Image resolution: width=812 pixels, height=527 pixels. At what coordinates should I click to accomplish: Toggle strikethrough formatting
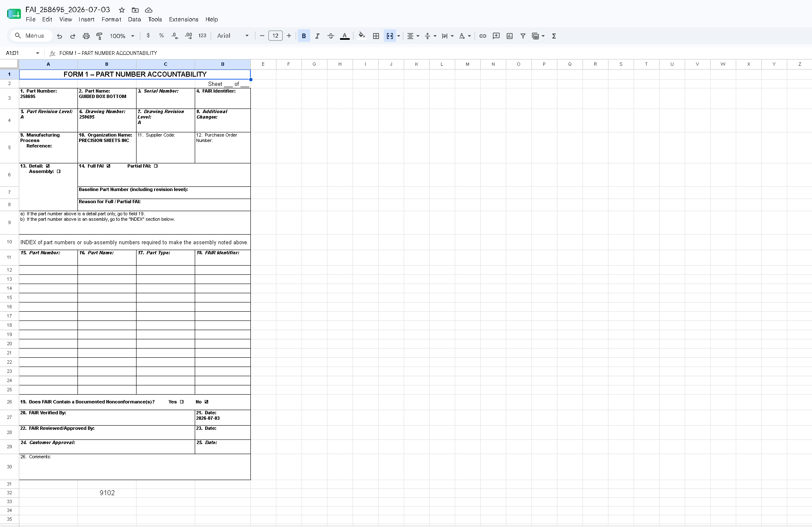(331, 36)
